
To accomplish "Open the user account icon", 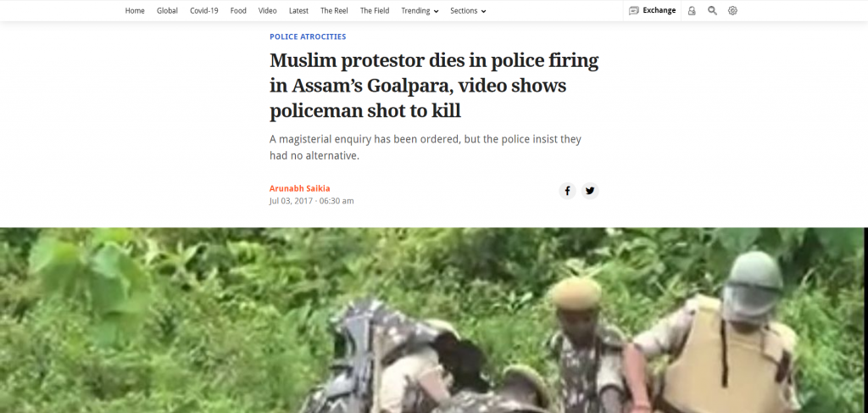I will point(692,10).
